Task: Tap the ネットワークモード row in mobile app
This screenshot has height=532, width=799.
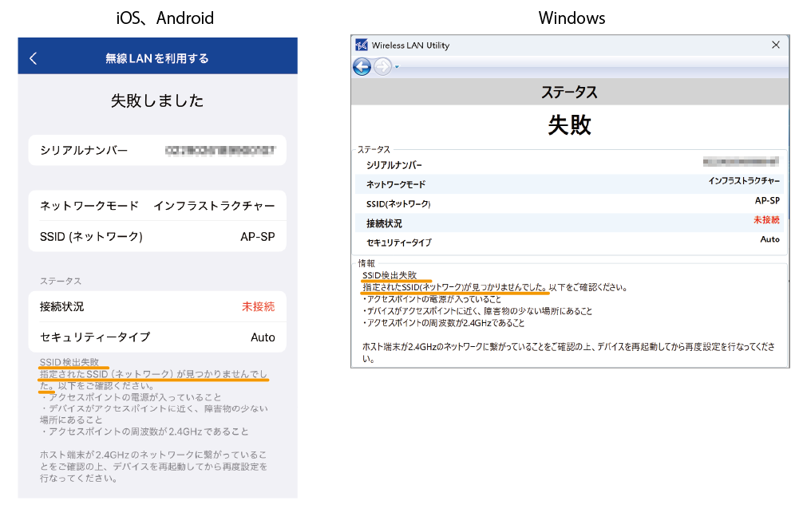Action: (x=157, y=206)
